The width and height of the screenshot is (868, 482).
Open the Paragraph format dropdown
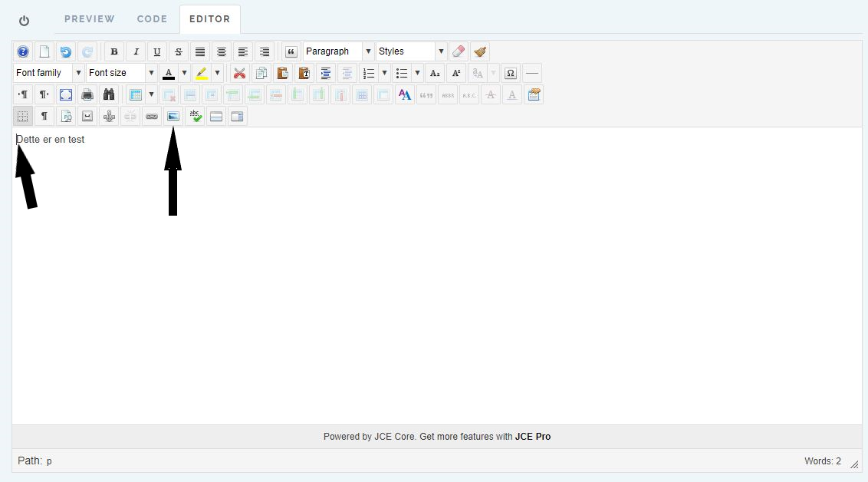pyautogui.click(x=338, y=51)
